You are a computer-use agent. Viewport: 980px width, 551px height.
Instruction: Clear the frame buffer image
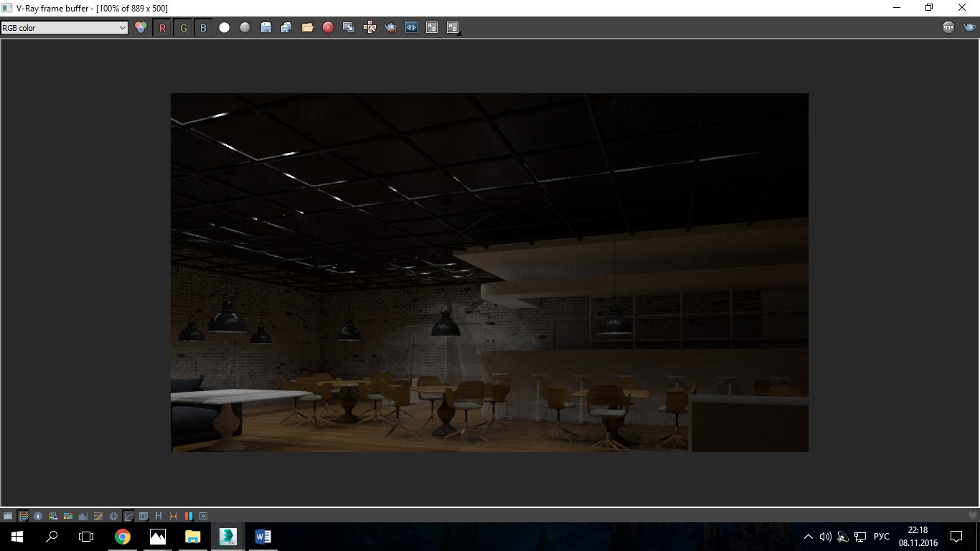(328, 28)
